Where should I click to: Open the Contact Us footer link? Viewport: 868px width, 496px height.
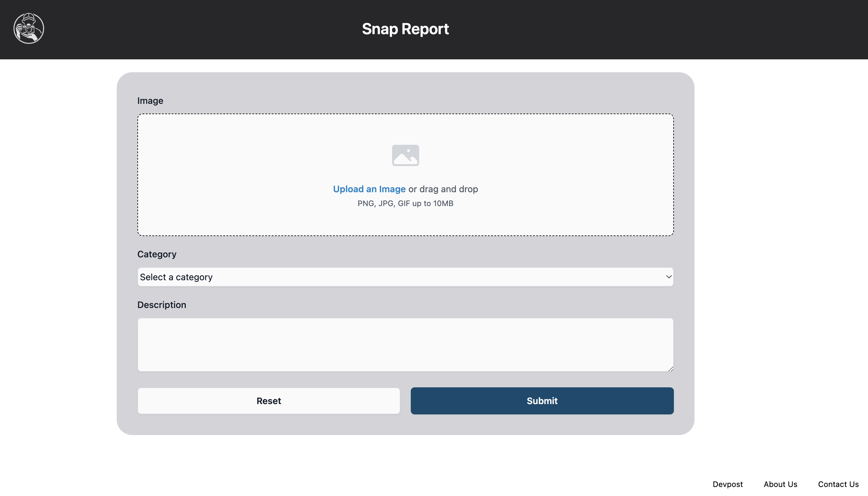coord(838,484)
